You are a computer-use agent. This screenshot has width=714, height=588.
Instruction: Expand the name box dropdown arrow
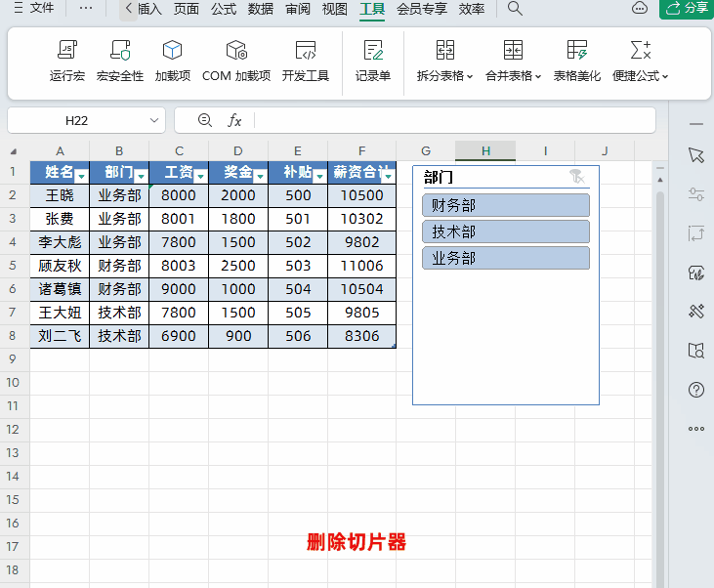[154, 121]
